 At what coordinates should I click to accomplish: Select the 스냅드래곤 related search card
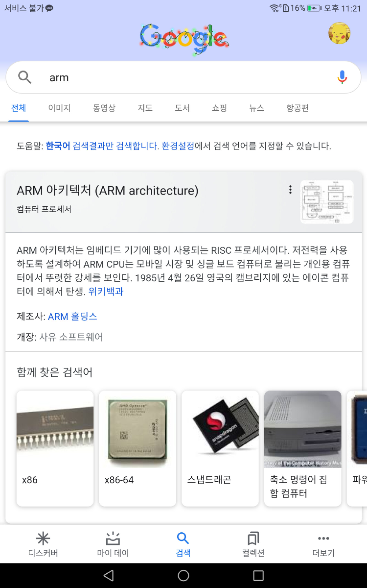tap(220, 448)
